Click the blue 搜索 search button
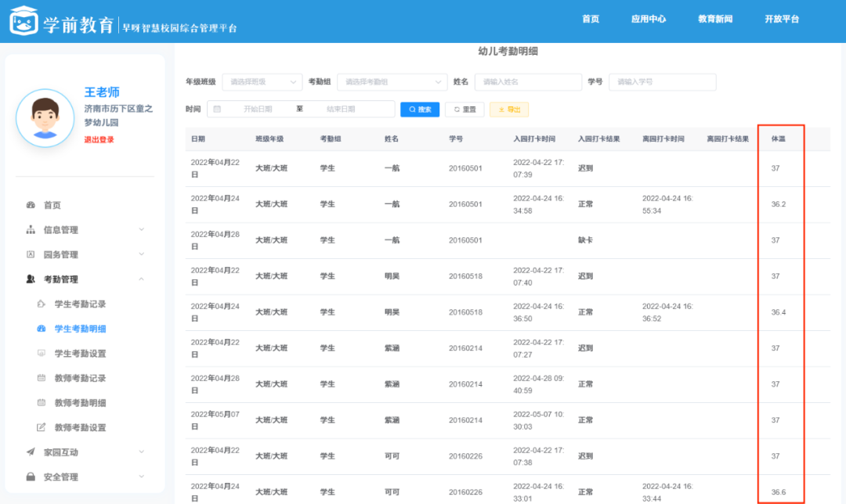 (420, 110)
